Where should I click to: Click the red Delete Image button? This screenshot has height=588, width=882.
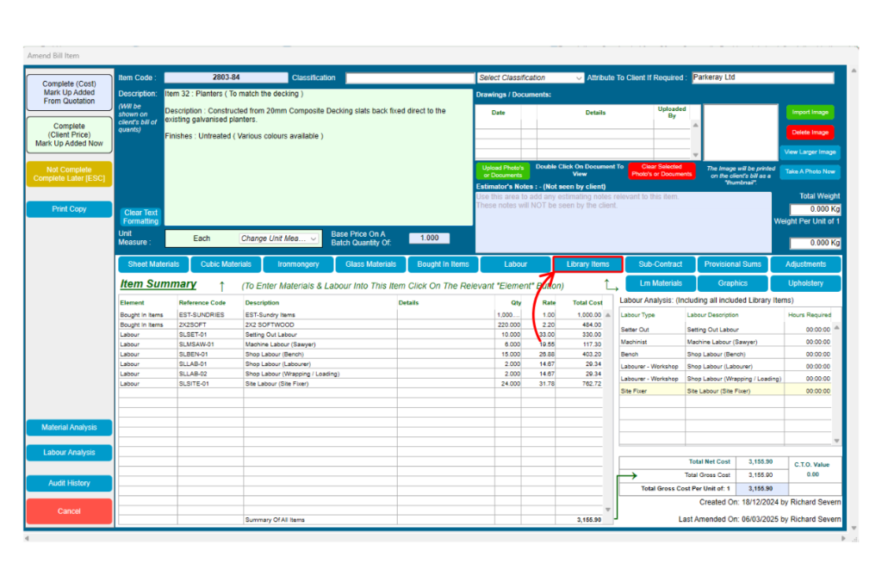click(810, 133)
